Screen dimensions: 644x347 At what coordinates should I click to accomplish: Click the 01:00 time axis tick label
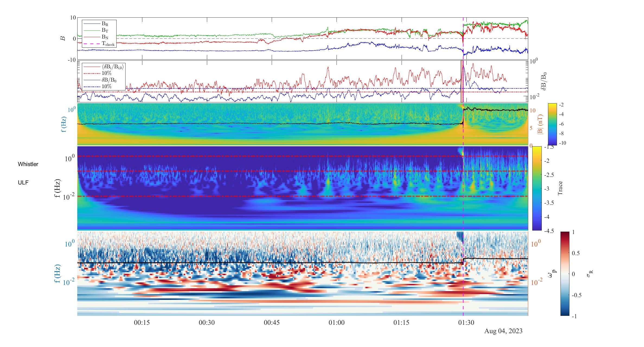[x=337, y=323]
